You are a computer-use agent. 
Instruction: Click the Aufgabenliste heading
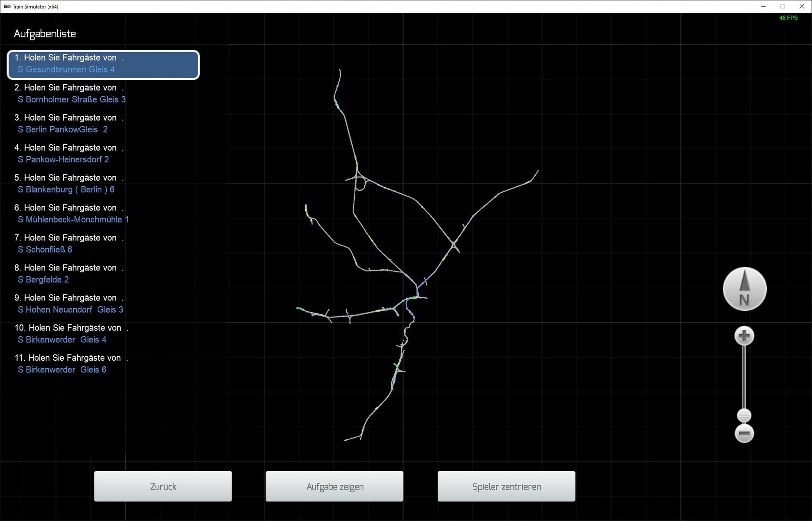pos(45,34)
